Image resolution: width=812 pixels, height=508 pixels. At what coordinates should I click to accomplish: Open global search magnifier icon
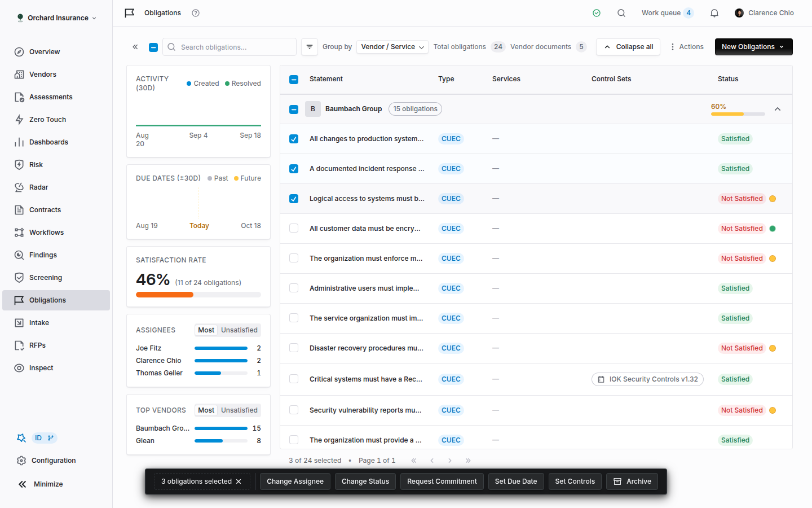coord(621,13)
